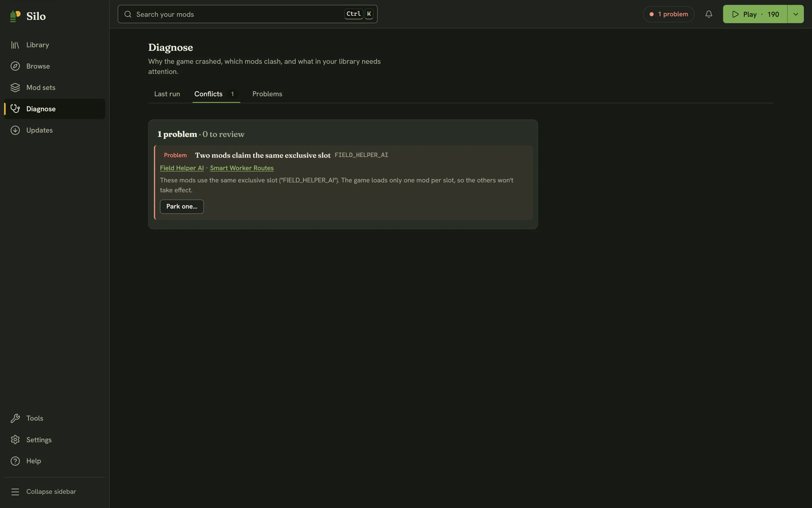
Task: Click the 1 problem status pill
Action: (x=668, y=14)
